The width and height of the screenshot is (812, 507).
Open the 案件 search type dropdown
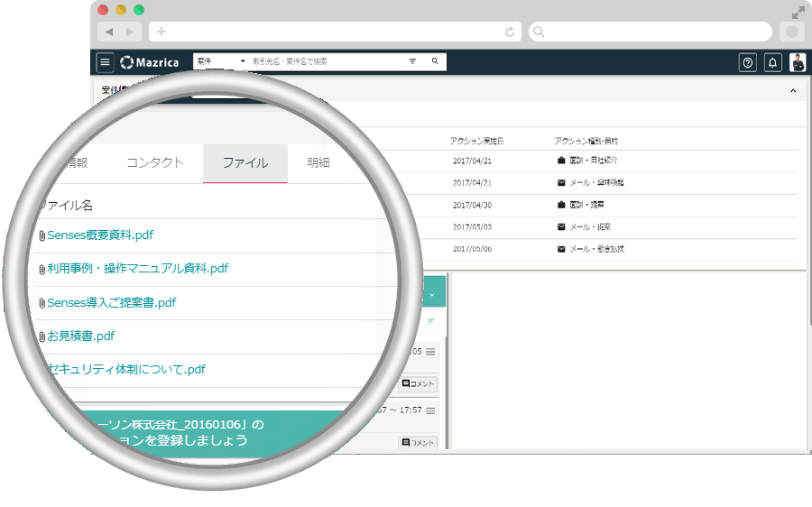click(221, 61)
